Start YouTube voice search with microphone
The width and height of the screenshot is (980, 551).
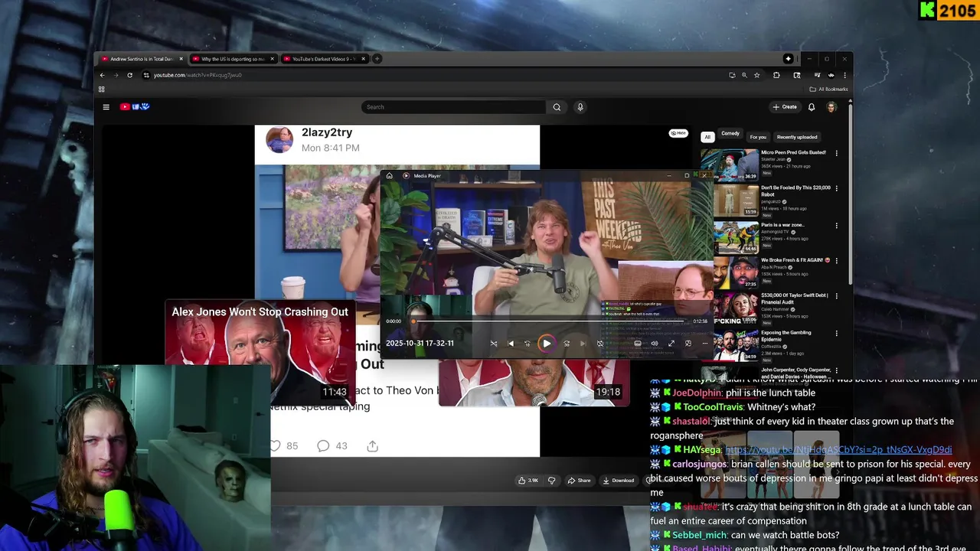point(580,107)
